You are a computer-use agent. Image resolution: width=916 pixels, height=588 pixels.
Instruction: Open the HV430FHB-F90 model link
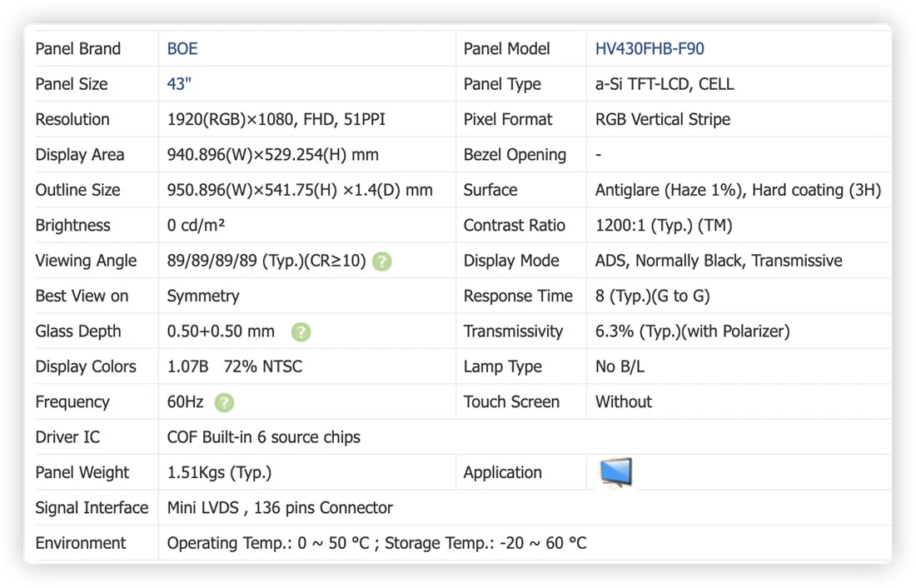tap(650, 48)
